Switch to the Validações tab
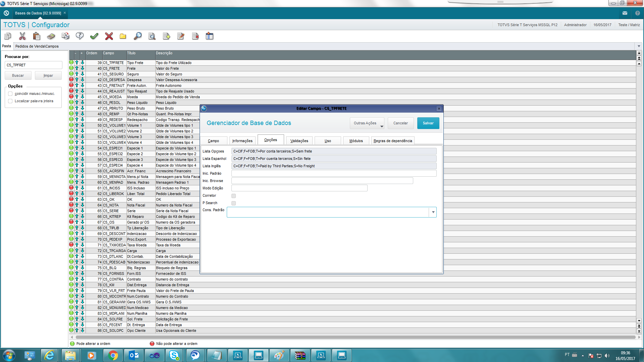644x362 pixels. click(x=299, y=141)
